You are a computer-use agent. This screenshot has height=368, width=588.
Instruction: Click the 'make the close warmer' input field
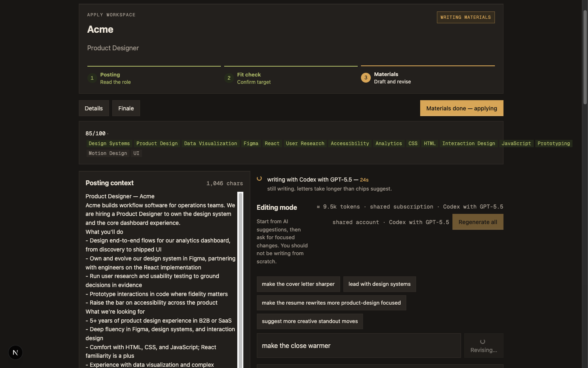click(359, 346)
